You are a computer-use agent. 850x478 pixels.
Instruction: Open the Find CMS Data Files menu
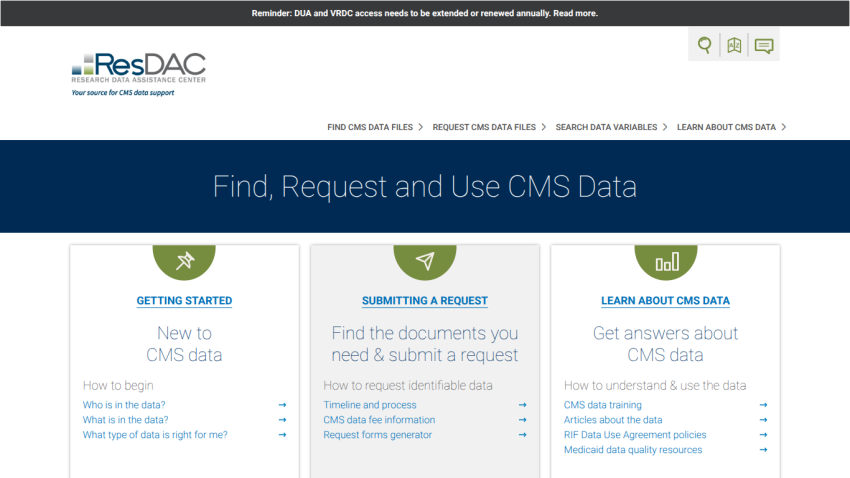coord(370,127)
